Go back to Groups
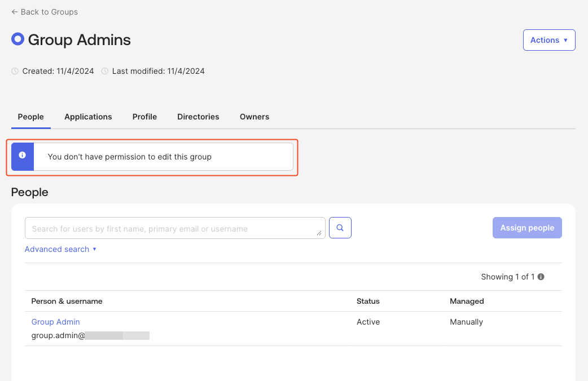 coord(45,12)
